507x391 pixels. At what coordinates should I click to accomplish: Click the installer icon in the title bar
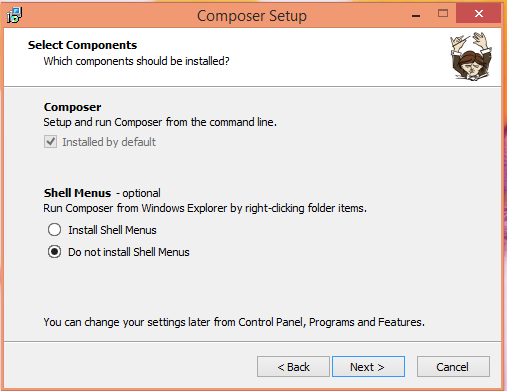point(14,15)
